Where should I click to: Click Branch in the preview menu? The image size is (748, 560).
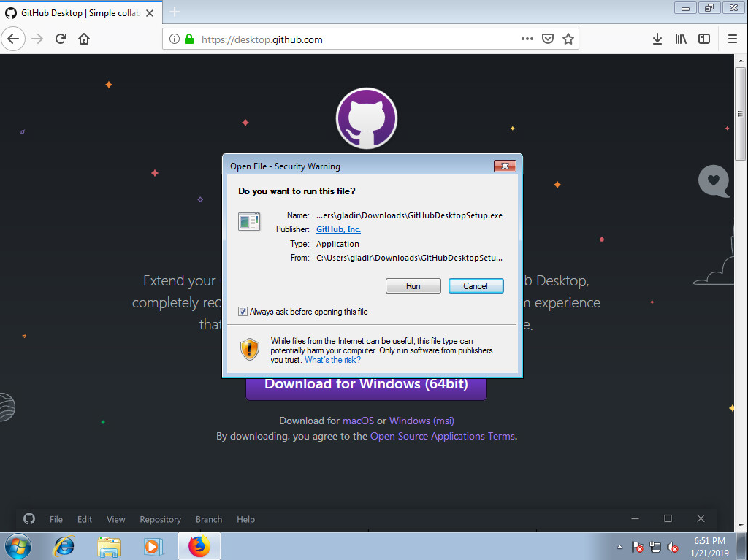(209, 519)
